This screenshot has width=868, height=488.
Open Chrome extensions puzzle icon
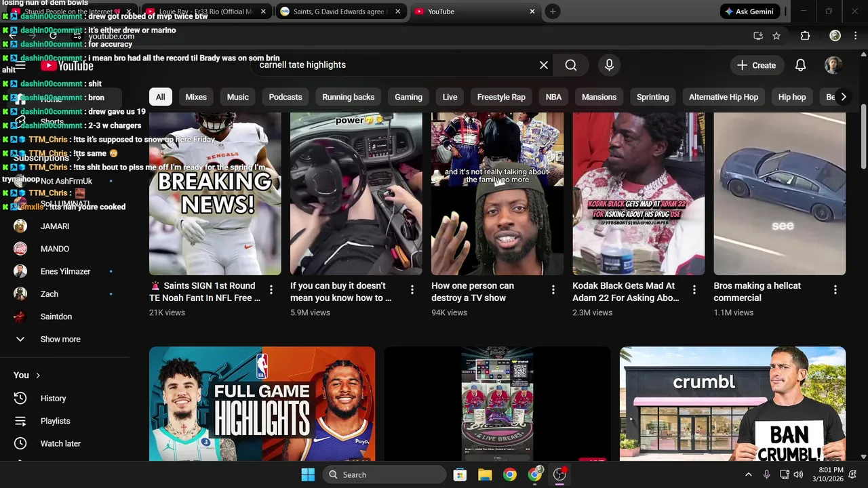(805, 36)
